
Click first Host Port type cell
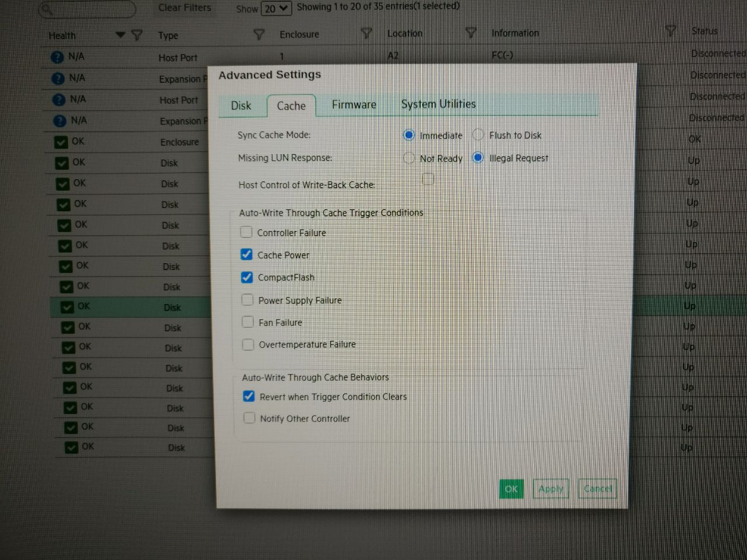(x=178, y=58)
